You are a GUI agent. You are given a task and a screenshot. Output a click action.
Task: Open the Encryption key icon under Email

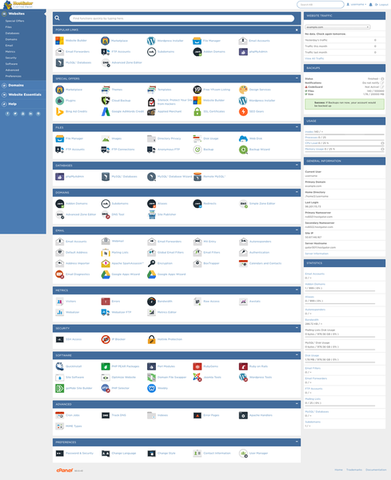[151, 263]
